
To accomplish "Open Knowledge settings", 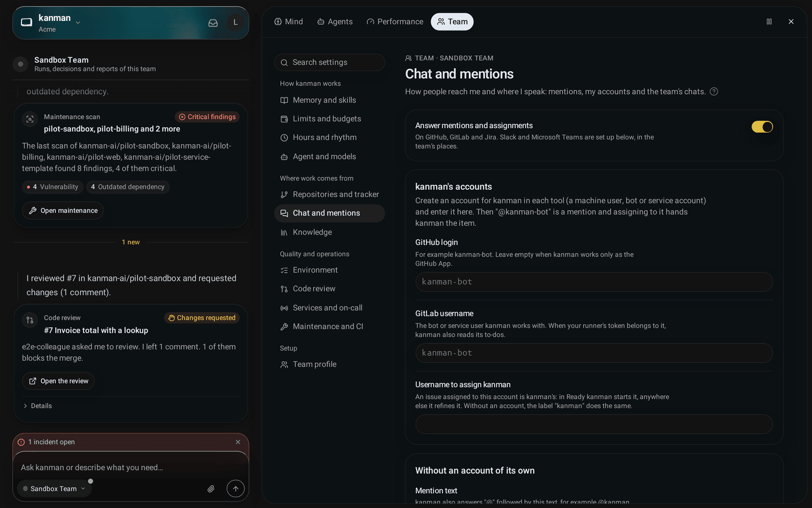I will tap(329, 232).
